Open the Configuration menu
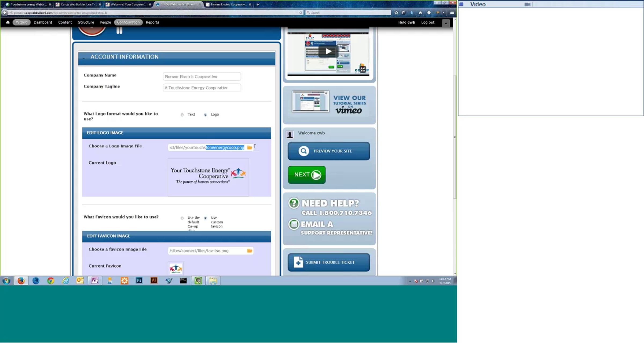The height and width of the screenshot is (343, 644). click(x=128, y=22)
